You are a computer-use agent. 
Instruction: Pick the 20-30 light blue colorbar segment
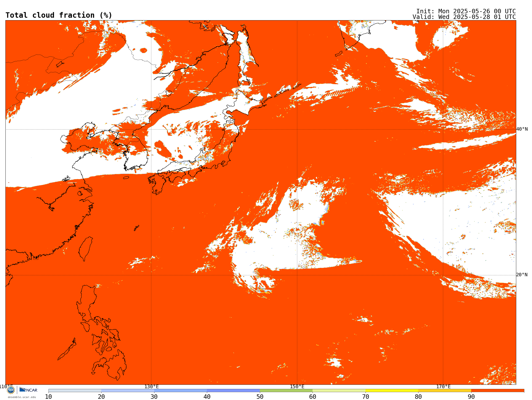pyautogui.click(x=128, y=391)
